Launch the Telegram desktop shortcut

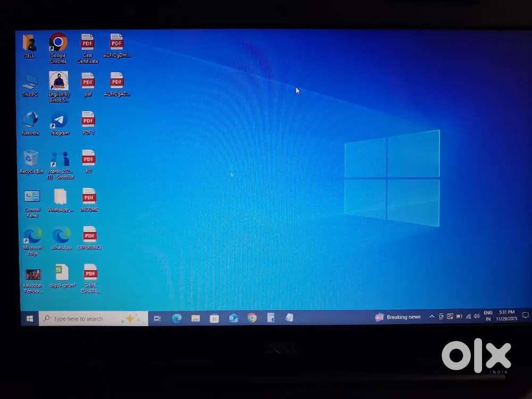(59, 118)
